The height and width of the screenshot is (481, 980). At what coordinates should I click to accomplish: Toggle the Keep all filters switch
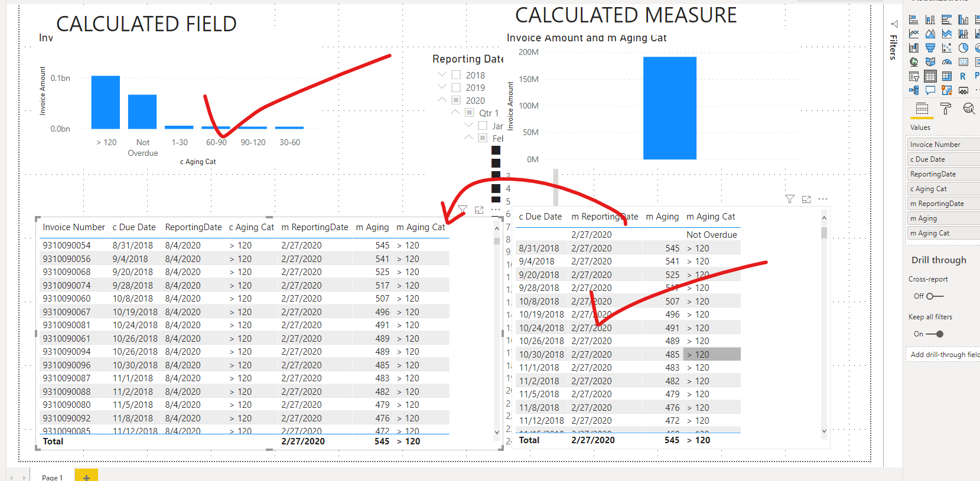[935, 334]
